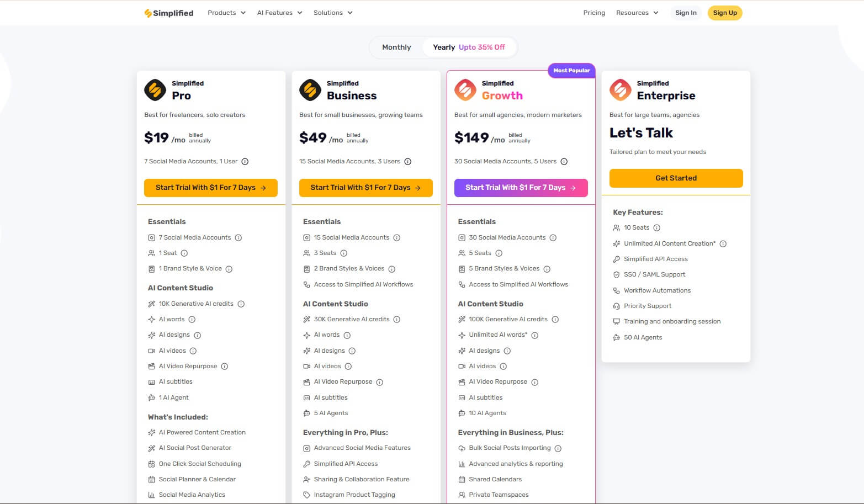This screenshot has height=504, width=864.
Task: Click info icon beside "AI videos" in Pro plan
Action: tap(193, 351)
